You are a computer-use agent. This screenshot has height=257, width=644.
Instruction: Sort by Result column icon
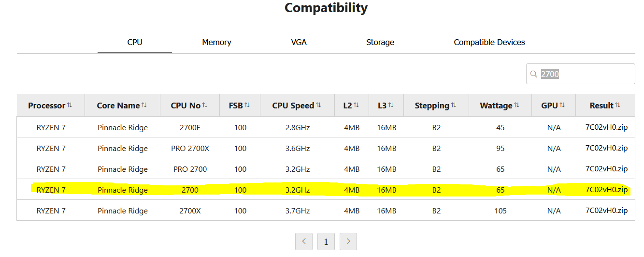(x=617, y=105)
